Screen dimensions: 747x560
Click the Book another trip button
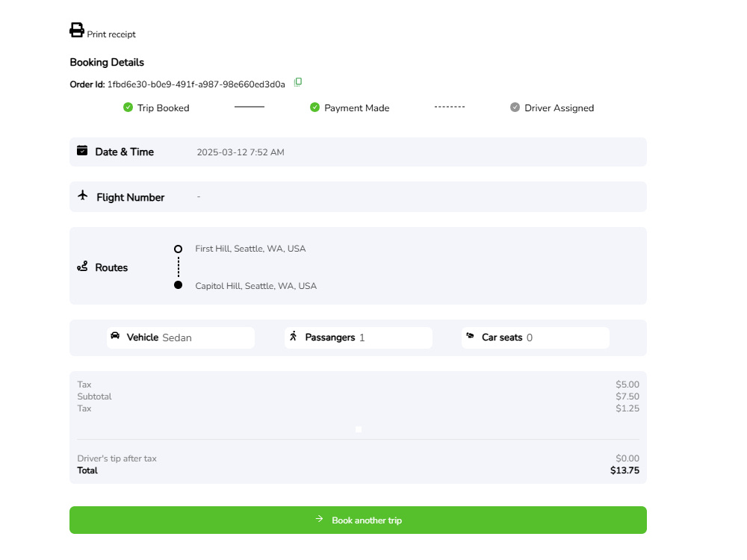[x=359, y=520]
